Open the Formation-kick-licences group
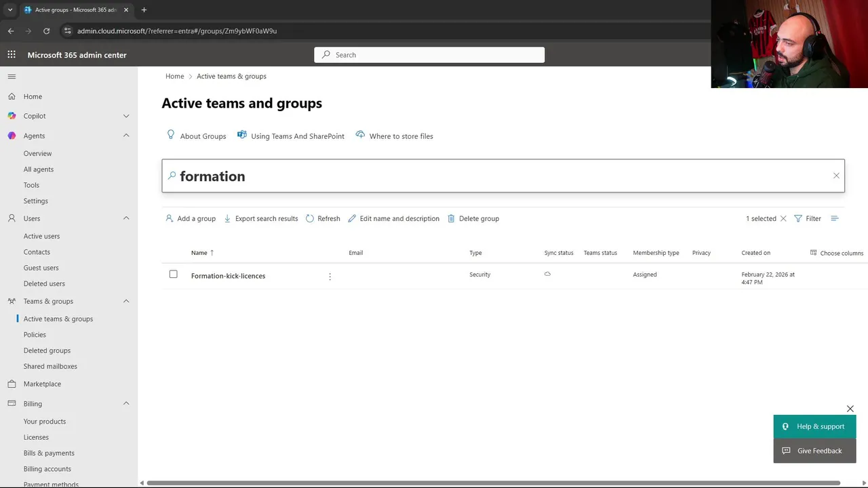Image resolution: width=868 pixels, height=488 pixels. point(228,276)
